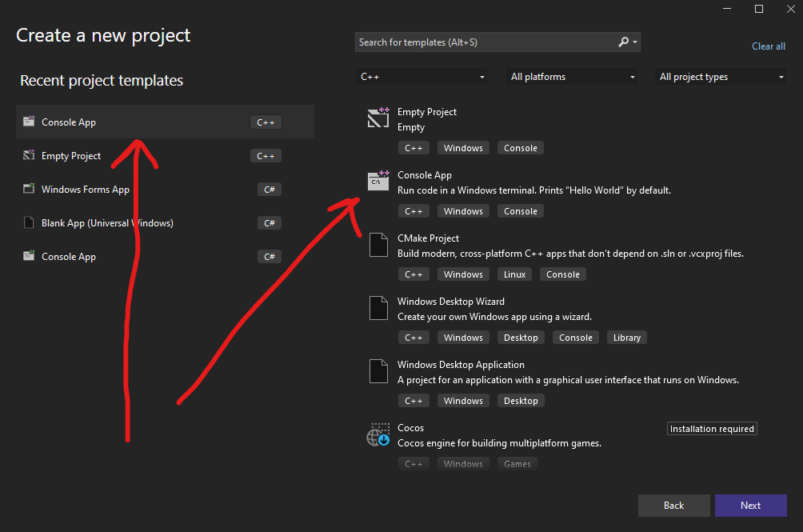Click Console tag under Empty Project
This screenshot has width=803, height=532.
[x=521, y=148]
